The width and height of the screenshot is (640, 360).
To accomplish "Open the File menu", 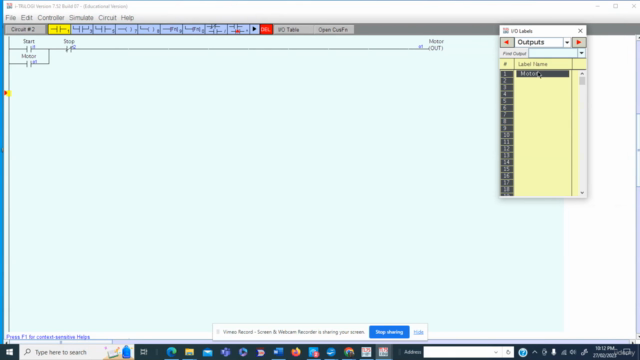I will (x=11, y=18).
